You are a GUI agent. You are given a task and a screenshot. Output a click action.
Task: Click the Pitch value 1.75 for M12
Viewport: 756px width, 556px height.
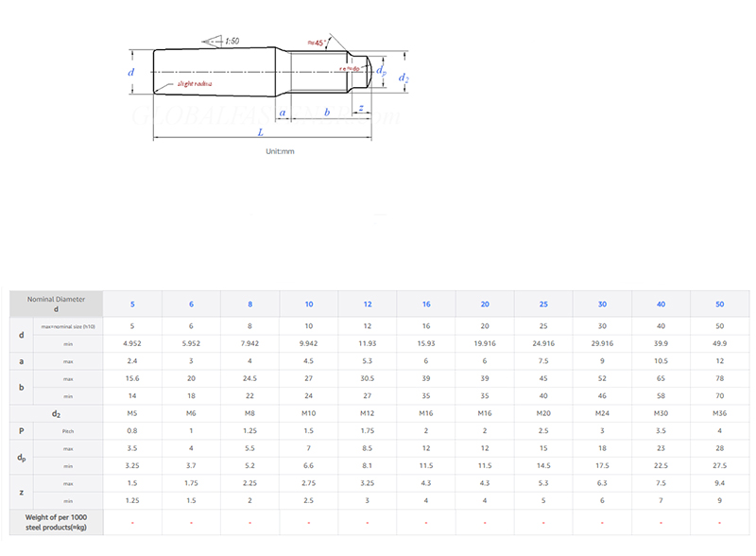[x=367, y=430]
